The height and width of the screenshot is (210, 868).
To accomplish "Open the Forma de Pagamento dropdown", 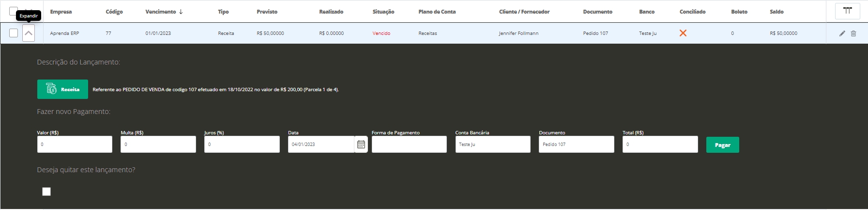I will coord(409,145).
